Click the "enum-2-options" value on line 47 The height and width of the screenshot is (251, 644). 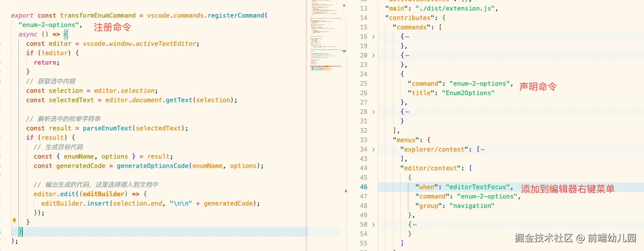(x=487, y=196)
